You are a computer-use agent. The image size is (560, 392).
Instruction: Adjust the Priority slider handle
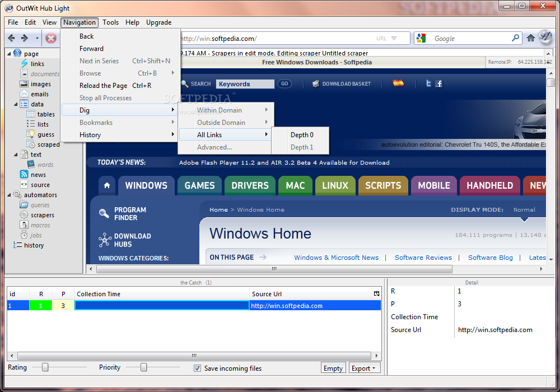(x=143, y=367)
